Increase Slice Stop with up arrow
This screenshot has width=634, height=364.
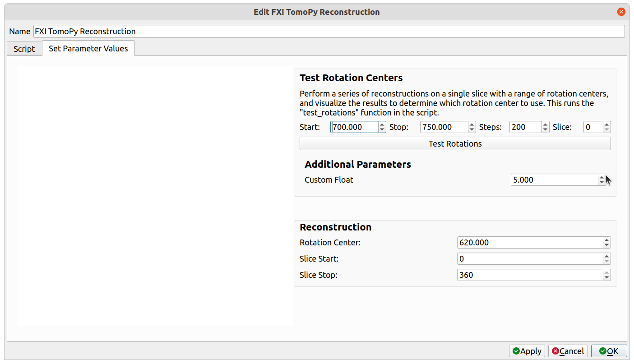pyautogui.click(x=607, y=272)
